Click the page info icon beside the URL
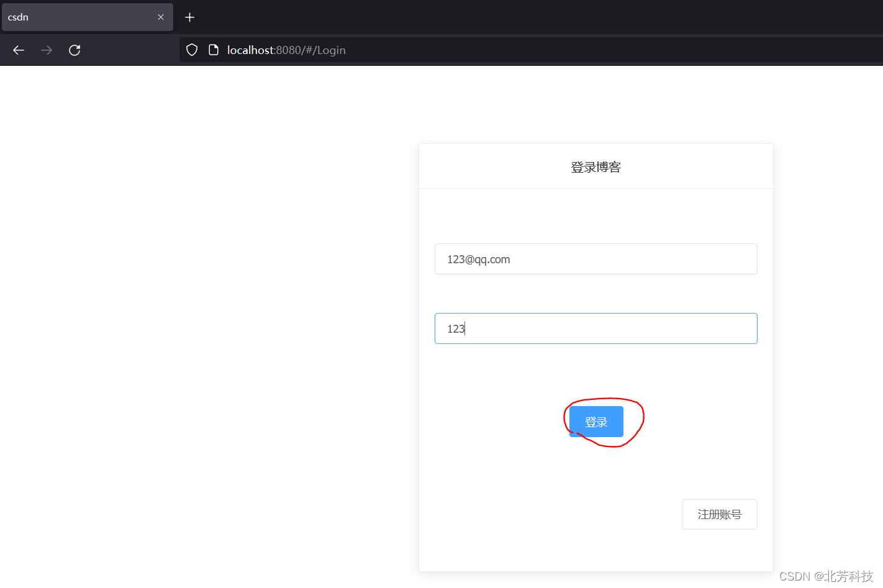The image size is (883, 588). [213, 50]
